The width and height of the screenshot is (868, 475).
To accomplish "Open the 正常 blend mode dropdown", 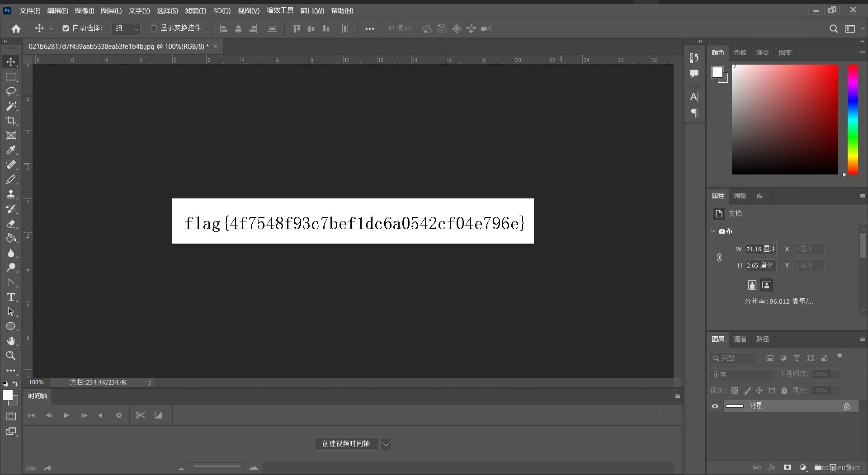I will (742, 374).
